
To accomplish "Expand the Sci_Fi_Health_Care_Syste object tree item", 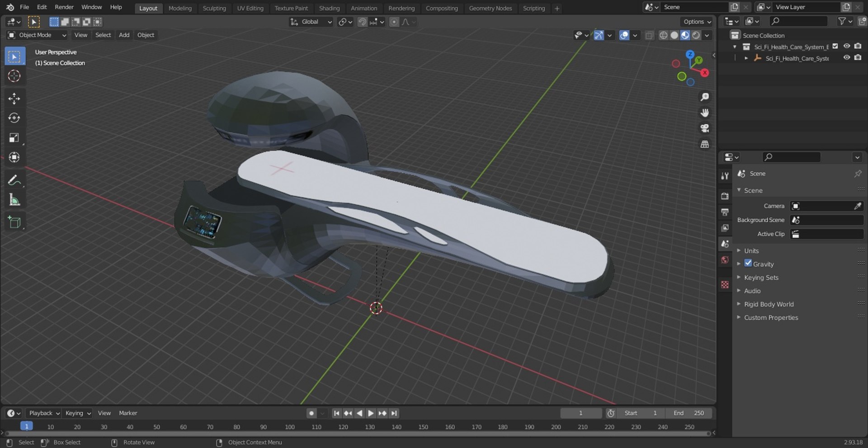I will coord(746,58).
